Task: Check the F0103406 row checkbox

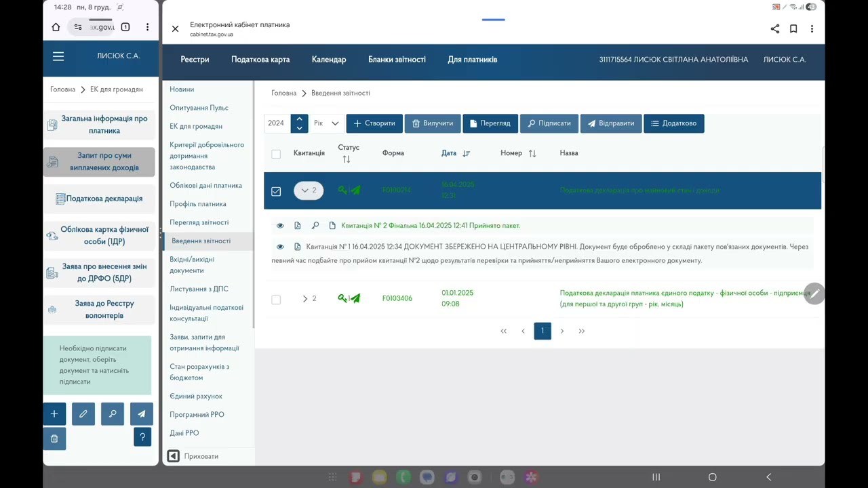Action: point(276,299)
